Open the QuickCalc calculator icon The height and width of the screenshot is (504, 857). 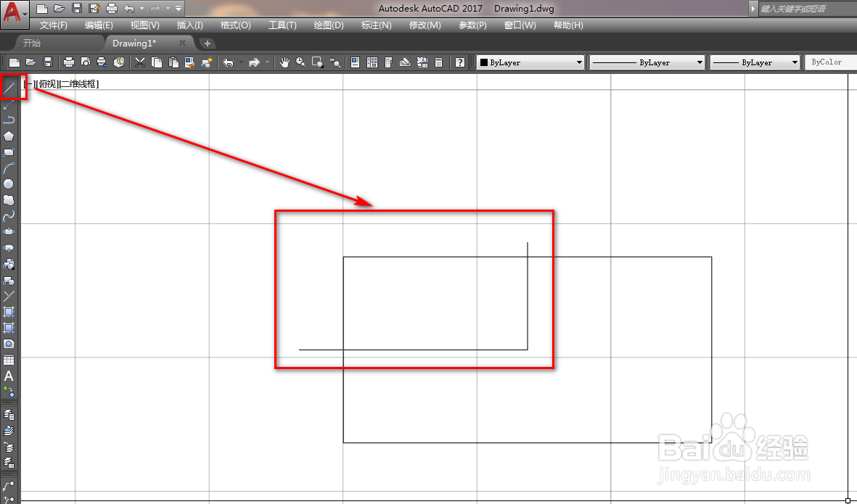438,62
